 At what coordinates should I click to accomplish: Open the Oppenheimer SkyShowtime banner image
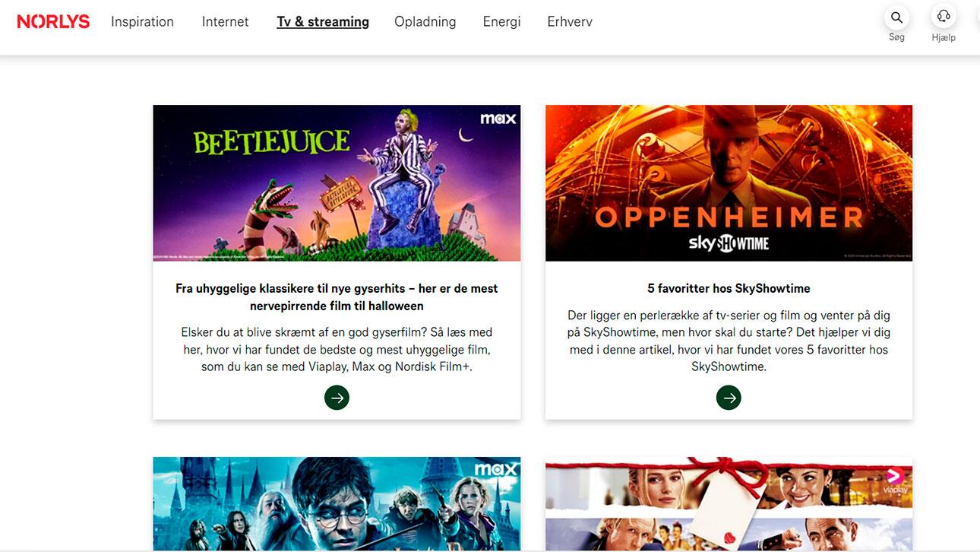[729, 183]
